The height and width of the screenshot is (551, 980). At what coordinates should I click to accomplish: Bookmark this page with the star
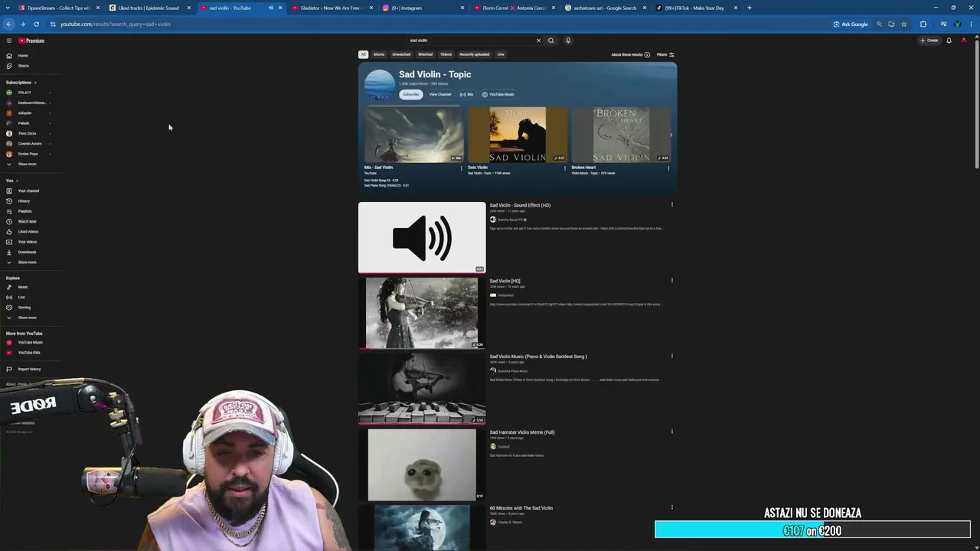coord(903,24)
